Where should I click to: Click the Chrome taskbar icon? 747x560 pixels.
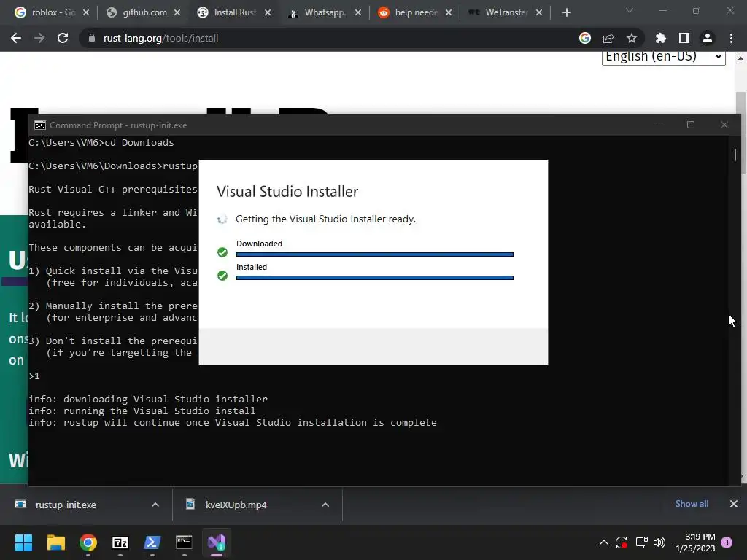[88, 542]
